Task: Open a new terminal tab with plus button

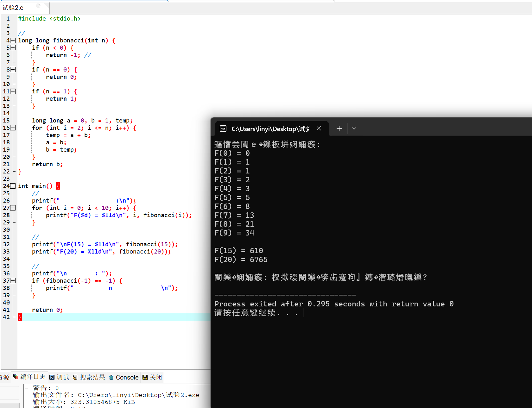Action: pos(339,129)
